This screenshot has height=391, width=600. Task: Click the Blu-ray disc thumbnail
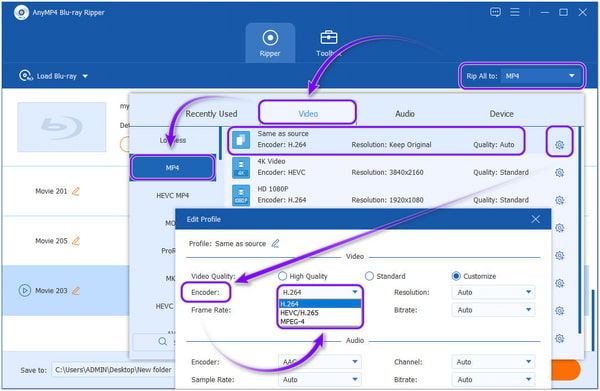(x=62, y=127)
